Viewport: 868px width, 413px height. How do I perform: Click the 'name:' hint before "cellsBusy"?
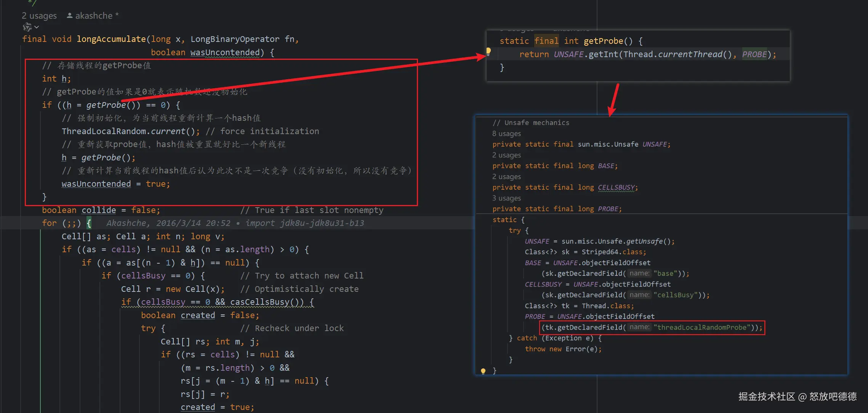(639, 295)
